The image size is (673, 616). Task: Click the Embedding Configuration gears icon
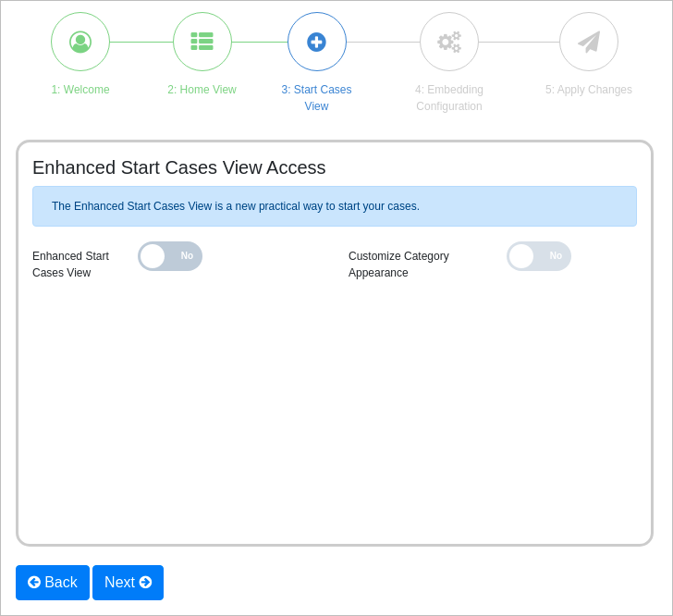(448, 42)
